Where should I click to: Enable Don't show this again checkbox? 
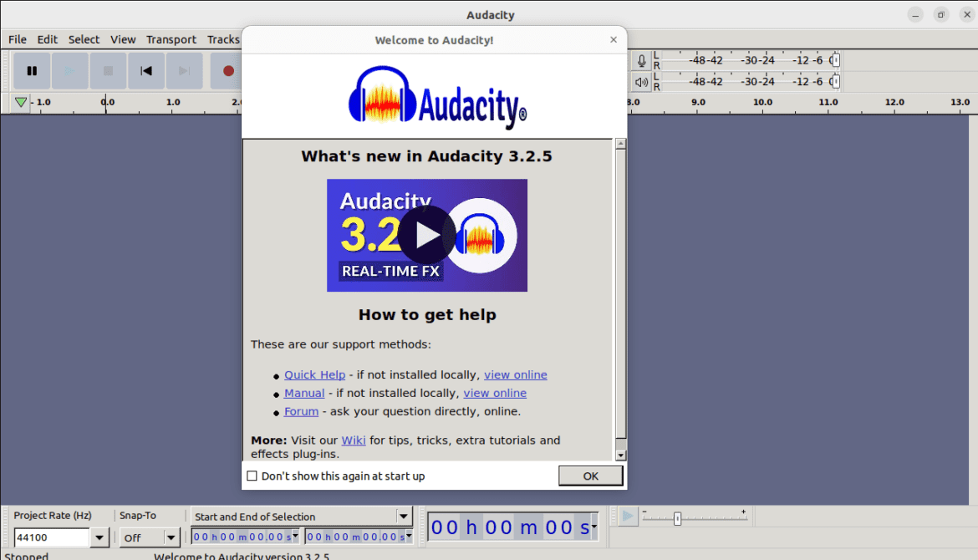pyautogui.click(x=252, y=476)
